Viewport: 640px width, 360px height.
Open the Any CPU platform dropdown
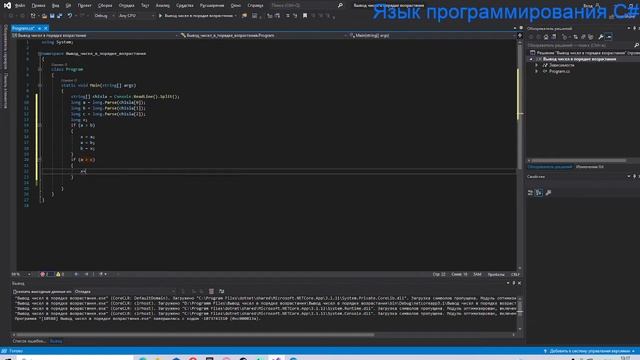(136, 16)
